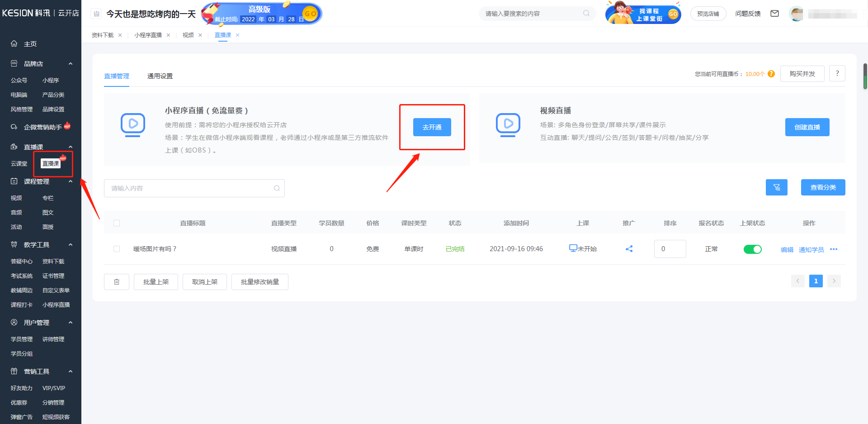The width and height of the screenshot is (868, 424).
Task: Click the 批量修改销量 button
Action: [x=260, y=281]
